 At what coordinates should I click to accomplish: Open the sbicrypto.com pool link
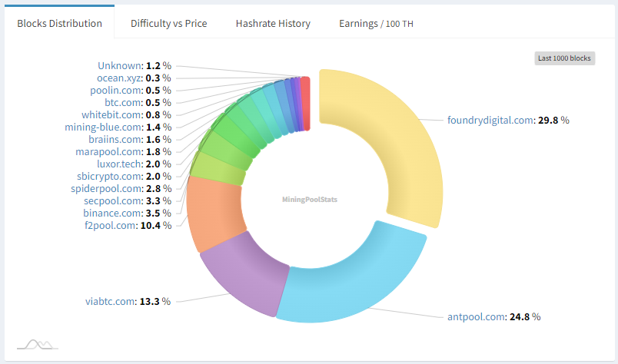tap(109, 176)
